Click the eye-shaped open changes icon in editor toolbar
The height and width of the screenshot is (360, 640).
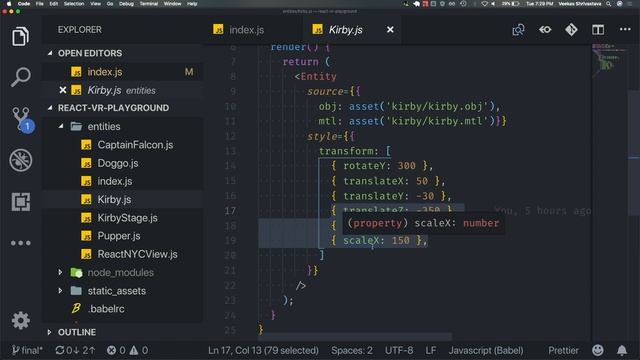click(x=545, y=30)
